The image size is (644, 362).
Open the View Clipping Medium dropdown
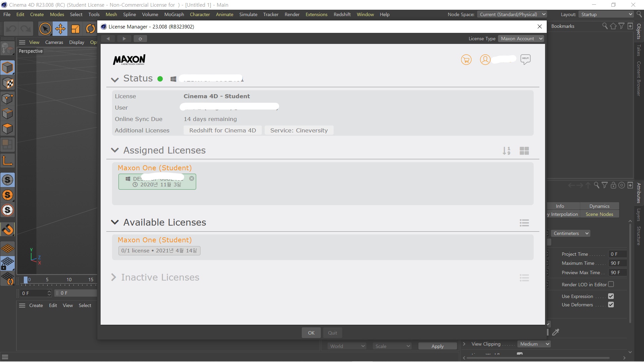(534, 344)
